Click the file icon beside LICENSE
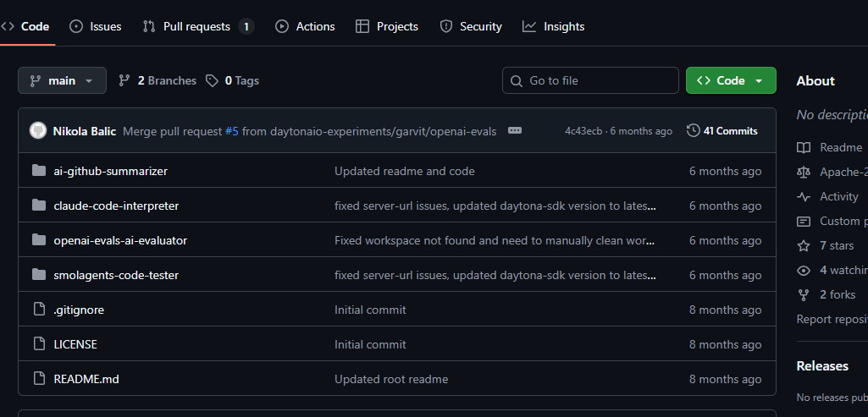868x417 pixels. [39, 344]
